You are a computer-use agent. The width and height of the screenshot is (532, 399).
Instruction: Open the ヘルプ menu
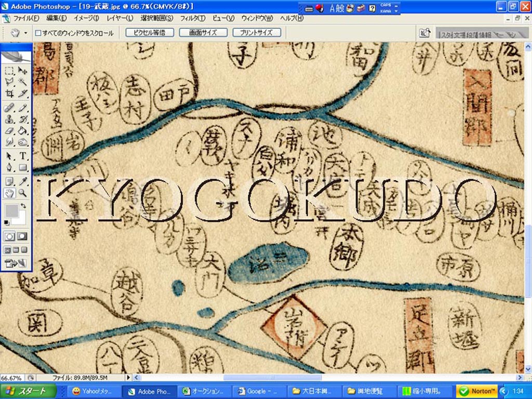[x=291, y=18]
